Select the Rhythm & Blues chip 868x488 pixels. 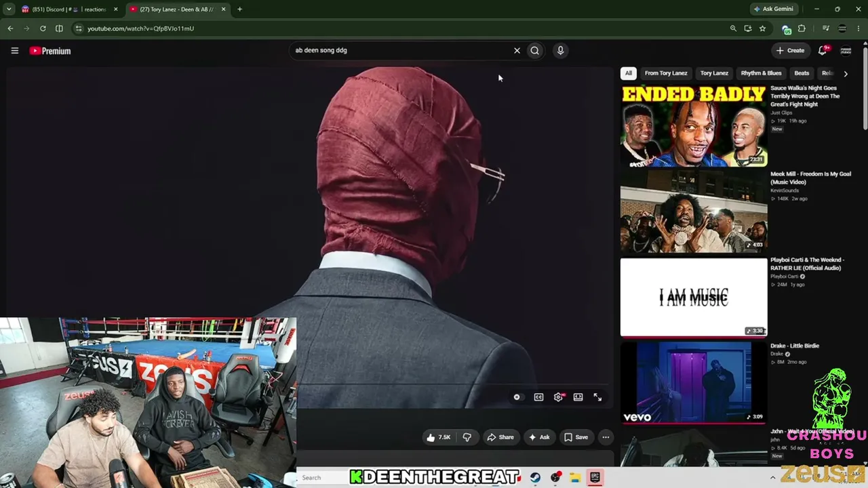tap(761, 73)
